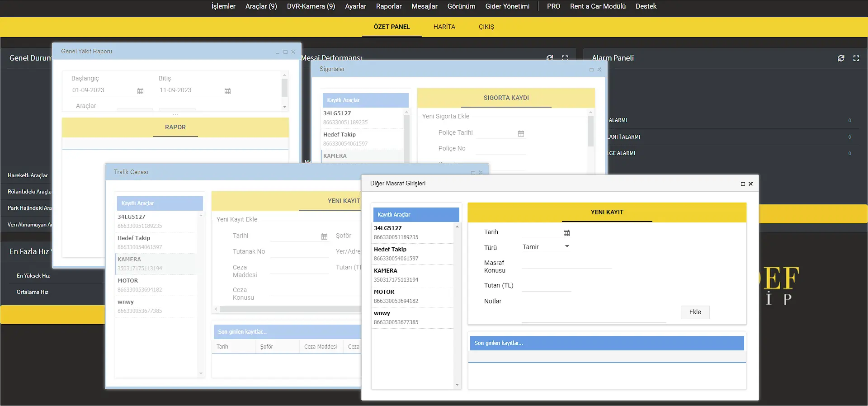Select MOTOR in Trafik Cezası vehicle list
Image resolution: width=868 pixels, height=406 pixels.
156,285
